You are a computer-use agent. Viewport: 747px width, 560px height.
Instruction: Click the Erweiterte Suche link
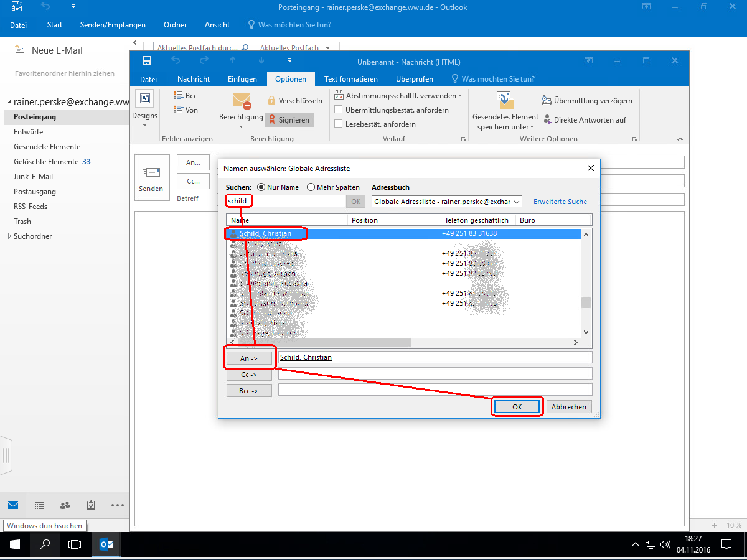pos(560,202)
